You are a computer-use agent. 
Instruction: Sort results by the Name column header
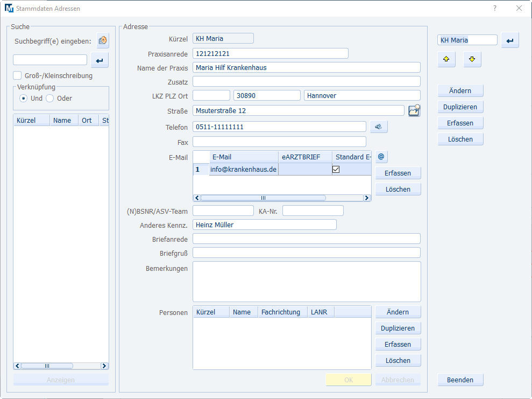(x=63, y=120)
